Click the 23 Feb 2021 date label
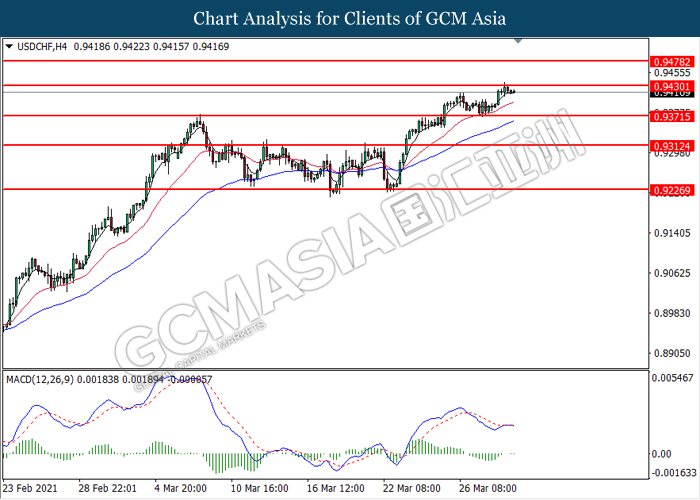 tap(30, 488)
